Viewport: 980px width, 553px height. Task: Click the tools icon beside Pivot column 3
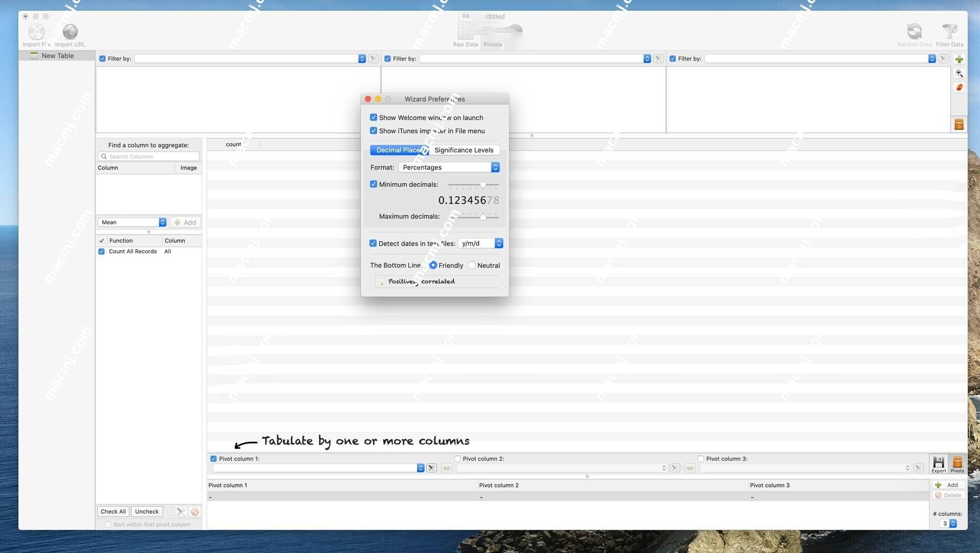(x=918, y=468)
